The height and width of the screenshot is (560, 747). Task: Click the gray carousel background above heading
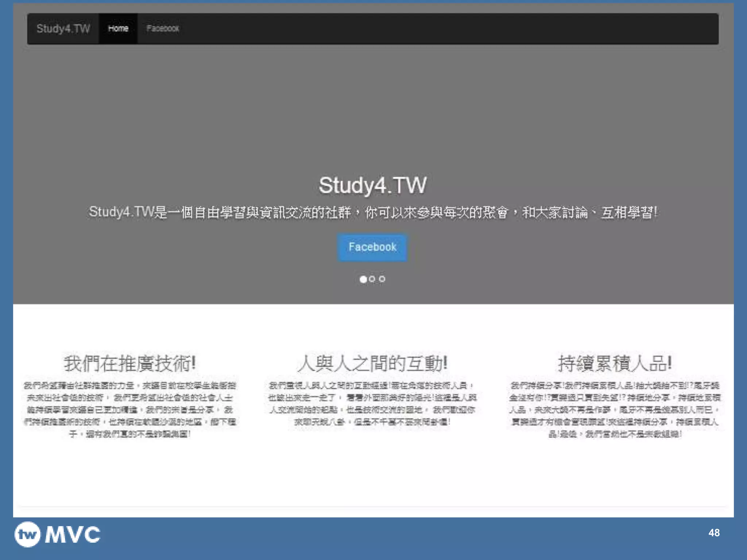(372, 109)
